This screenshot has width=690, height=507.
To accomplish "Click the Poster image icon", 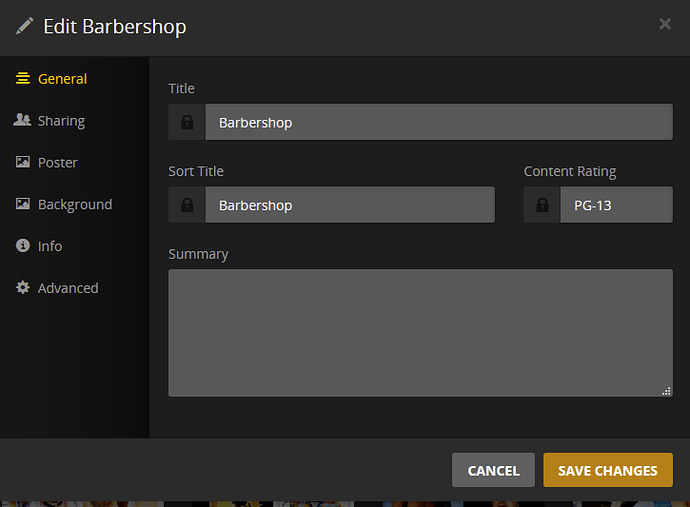I will pos(23,162).
